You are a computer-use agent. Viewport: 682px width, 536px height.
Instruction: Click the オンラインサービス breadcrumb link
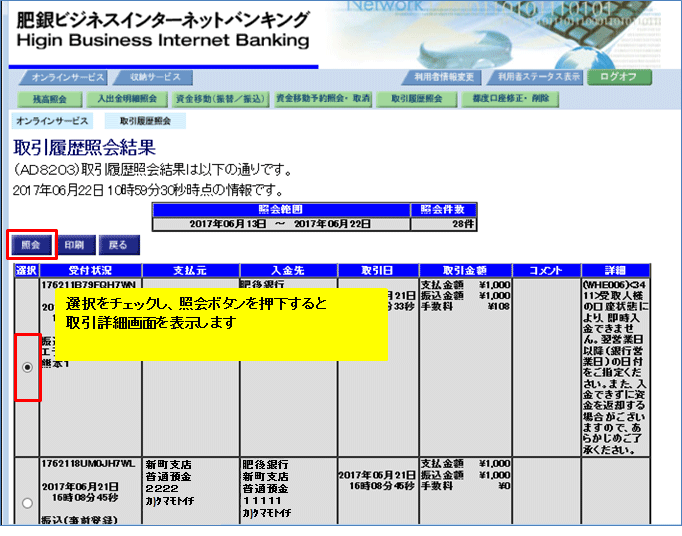(x=52, y=121)
